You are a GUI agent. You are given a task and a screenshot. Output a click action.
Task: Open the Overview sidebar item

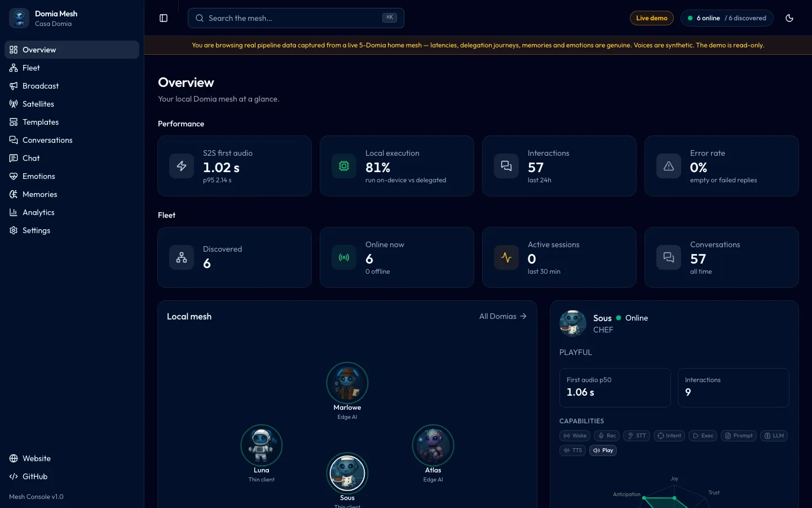(x=72, y=50)
